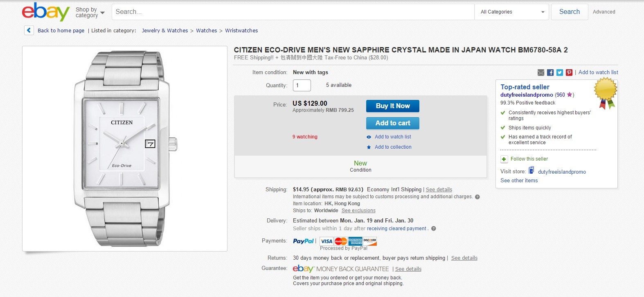Click the New Condition label

click(360, 166)
